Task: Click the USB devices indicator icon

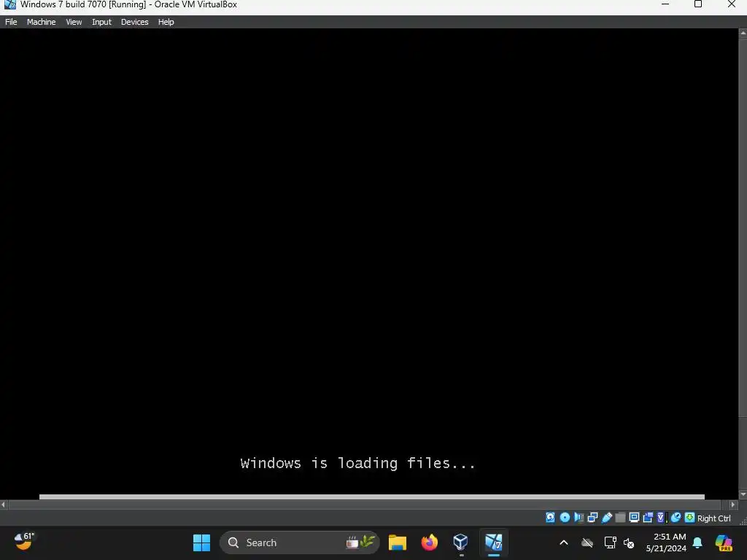Action: point(606,518)
